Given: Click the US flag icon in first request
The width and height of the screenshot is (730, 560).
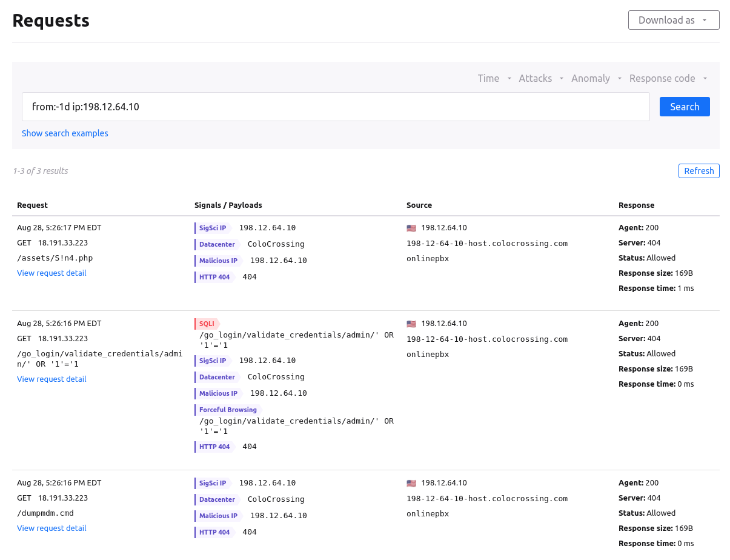Looking at the screenshot, I should 411,228.
